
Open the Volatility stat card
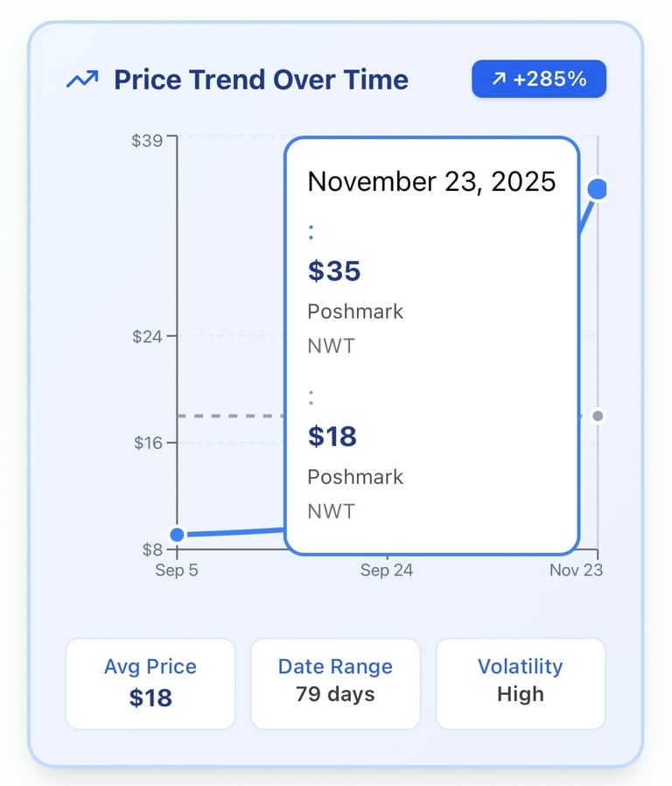click(521, 683)
